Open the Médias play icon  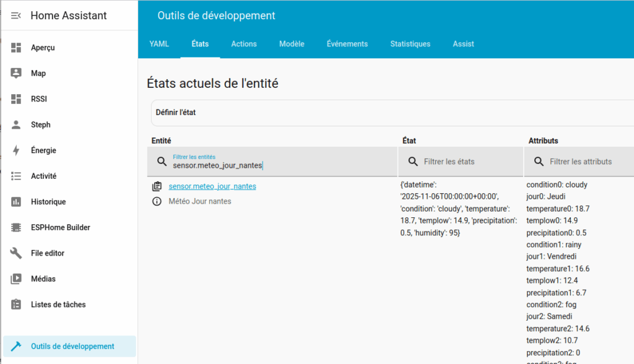16,279
